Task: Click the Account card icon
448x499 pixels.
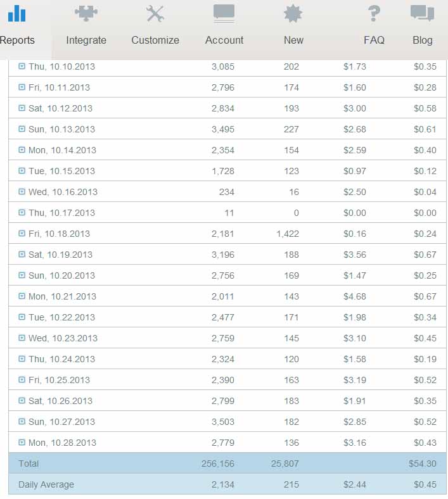Action: (224, 13)
